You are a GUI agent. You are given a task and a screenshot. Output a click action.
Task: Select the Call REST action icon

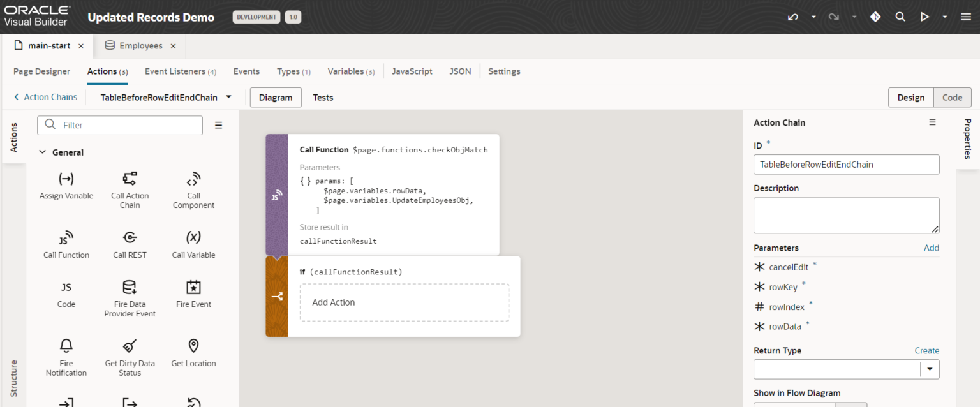click(130, 238)
